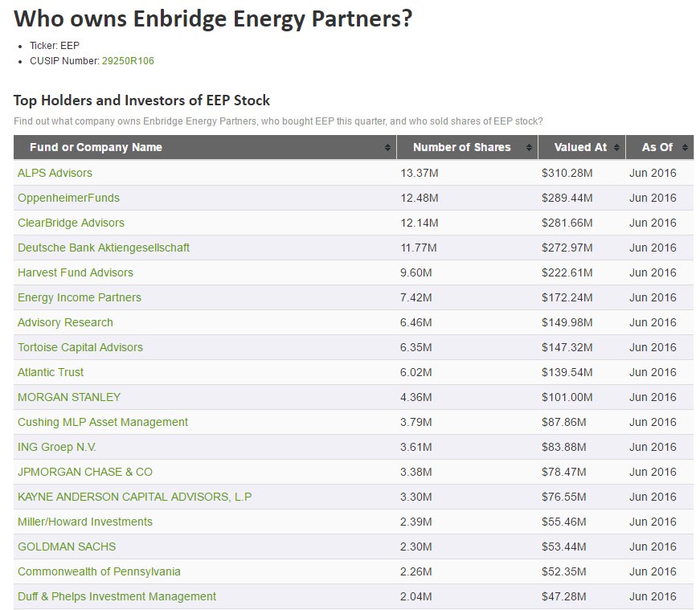The width and height of the screenshot is (700, 610).
Task: Open ClearBridge Advisors link
Action: click(71, 223)
